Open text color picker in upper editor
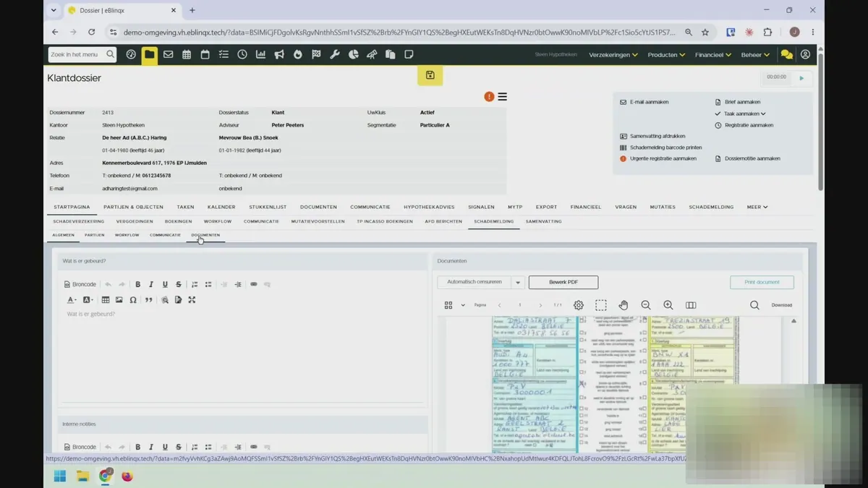 pos(72,300)
